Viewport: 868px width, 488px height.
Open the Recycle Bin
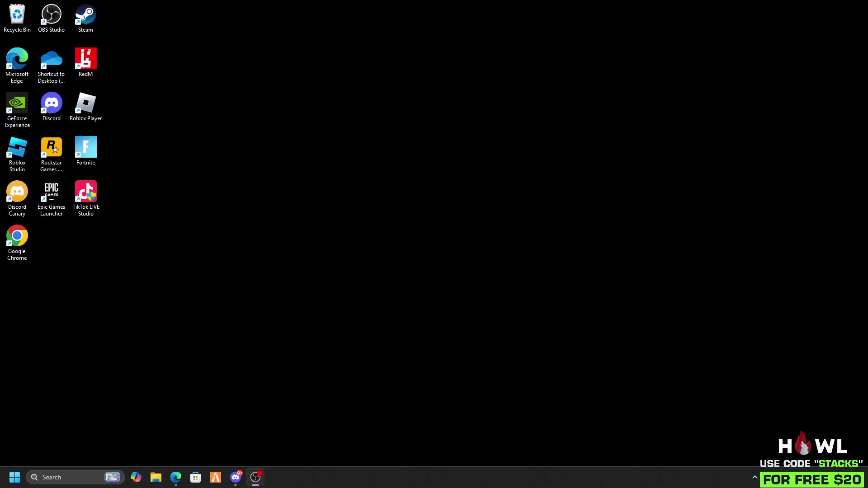click(x=17, y=14)
